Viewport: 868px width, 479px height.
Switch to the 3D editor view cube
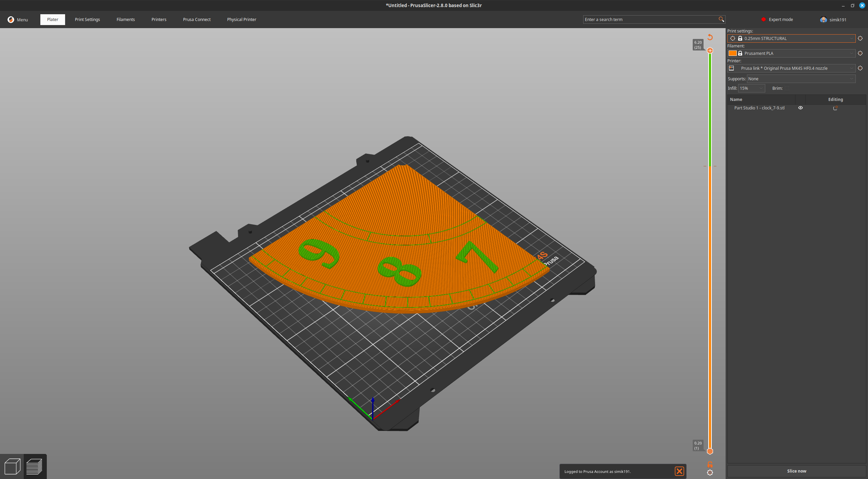[x=12, y=466]
